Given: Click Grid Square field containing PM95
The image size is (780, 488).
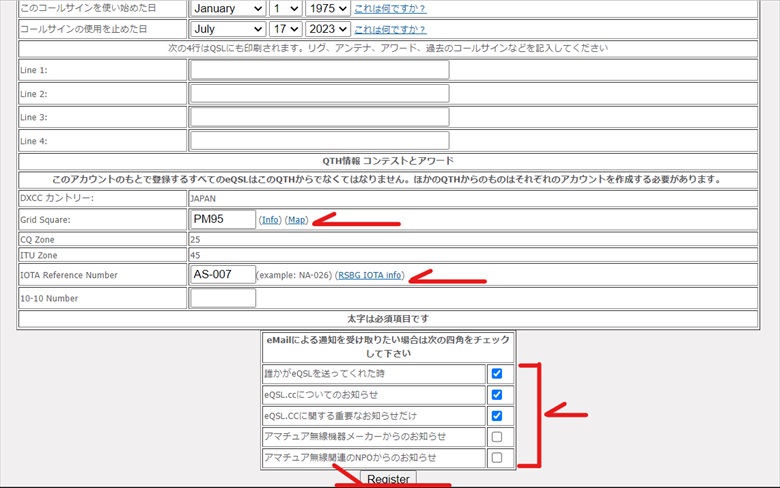Looking at the screenshot, I should point(222,219).
